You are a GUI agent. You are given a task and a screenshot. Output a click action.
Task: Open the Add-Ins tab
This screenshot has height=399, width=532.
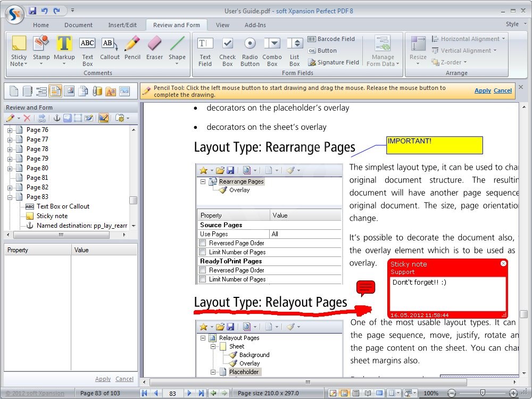click(x=255, y=25)
